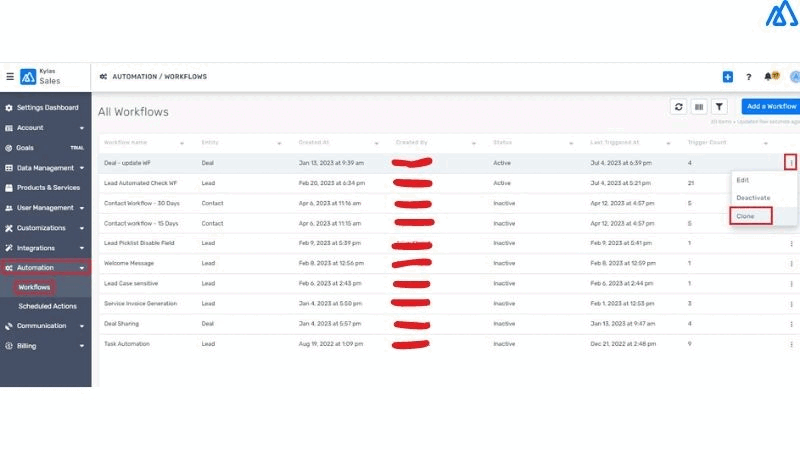Open Entity column dropdown arrow

coord(279,143)
